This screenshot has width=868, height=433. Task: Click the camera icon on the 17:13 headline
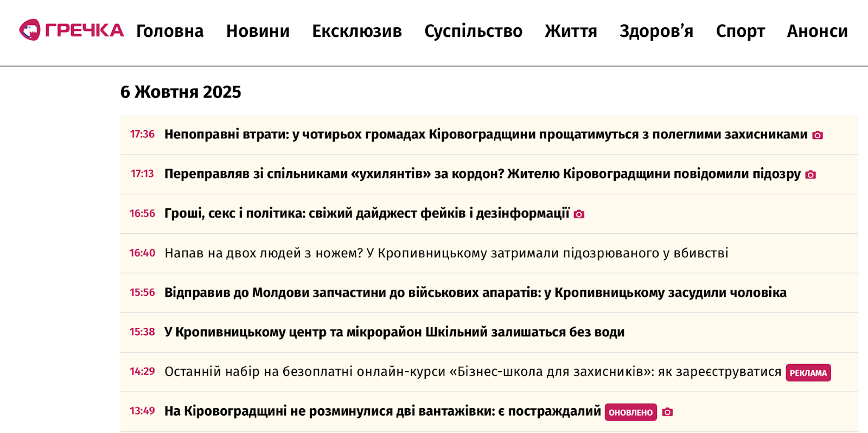point(810,175)
